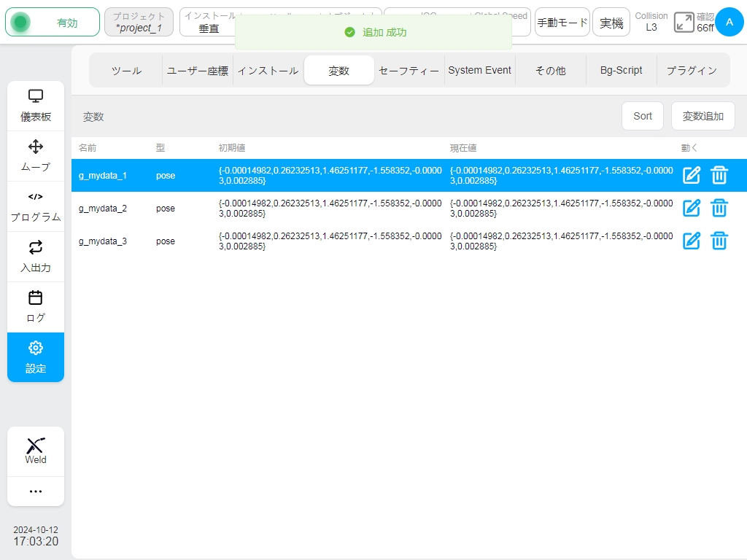Open the ムーブ move panel
The height and width of the screenshot is (560, 747).
36,156
